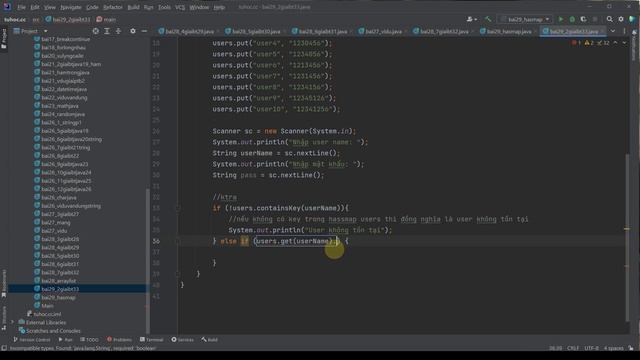The height and width of the screenshot is (360, 640).
Task: Open TODO tool window
Action: point(89,340)
